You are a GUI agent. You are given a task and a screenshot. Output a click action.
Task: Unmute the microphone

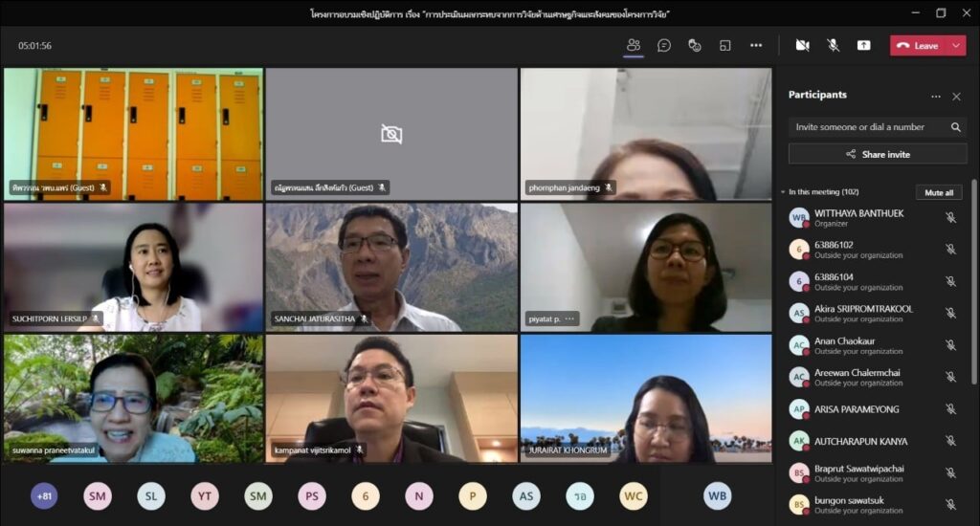tap(833, 45)
